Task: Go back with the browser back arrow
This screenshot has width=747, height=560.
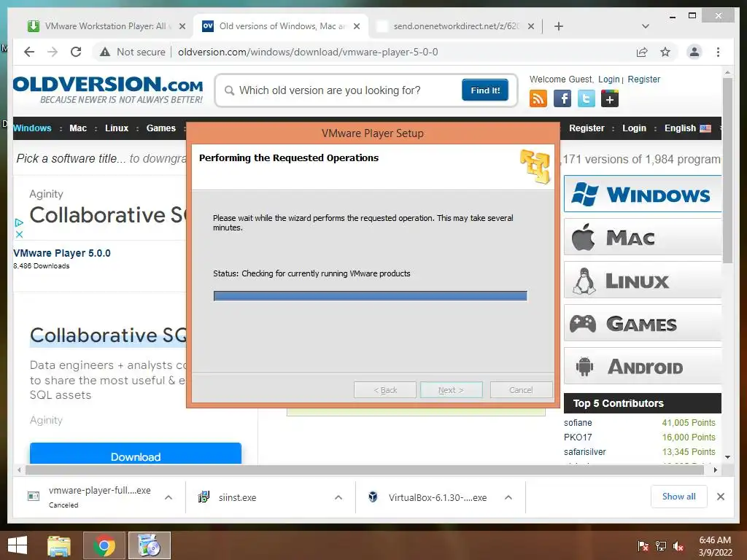Action: [x=29, y=52]
